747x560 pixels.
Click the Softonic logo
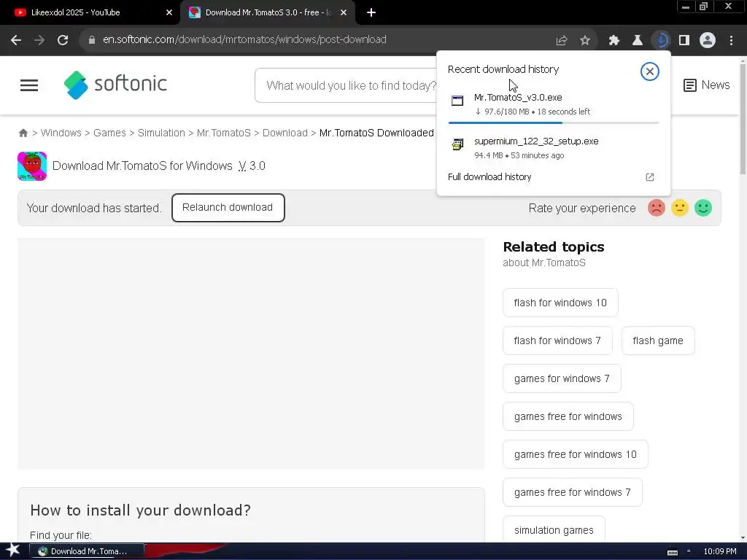point(115,85)
